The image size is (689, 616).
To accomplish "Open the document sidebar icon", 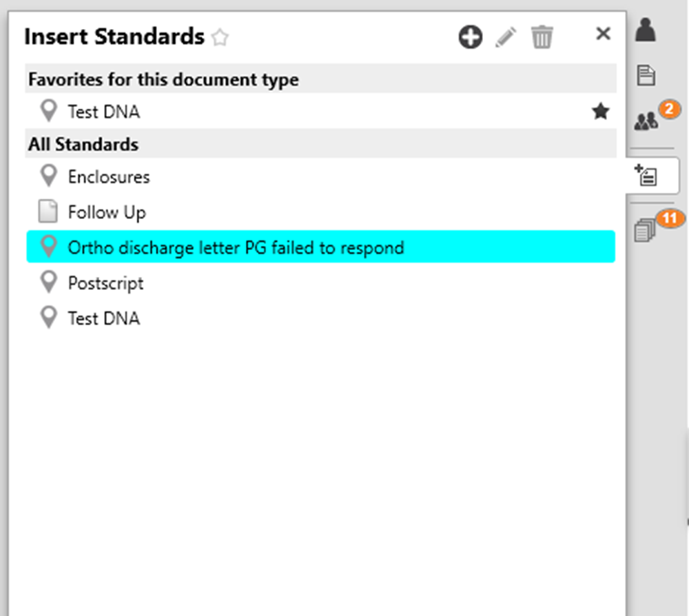I will (x=646, y=74).
